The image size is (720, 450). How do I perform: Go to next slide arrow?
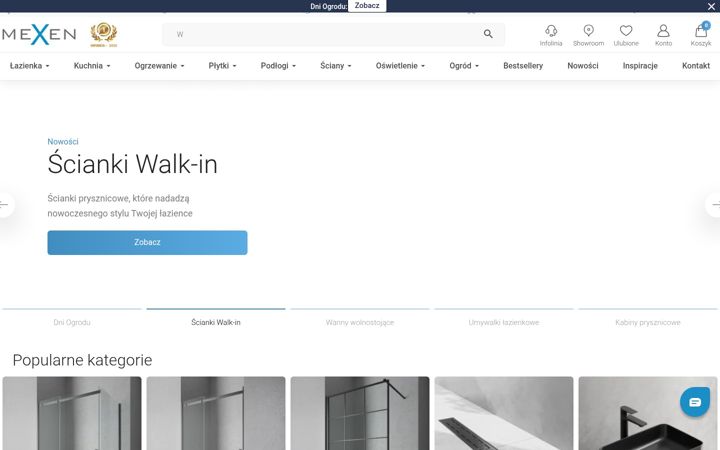point(714,204)
